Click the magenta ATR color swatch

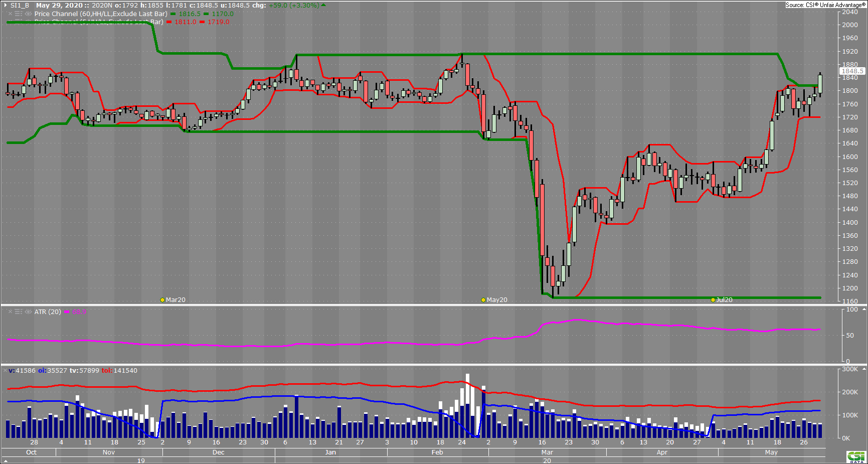[x=67, y=312]
